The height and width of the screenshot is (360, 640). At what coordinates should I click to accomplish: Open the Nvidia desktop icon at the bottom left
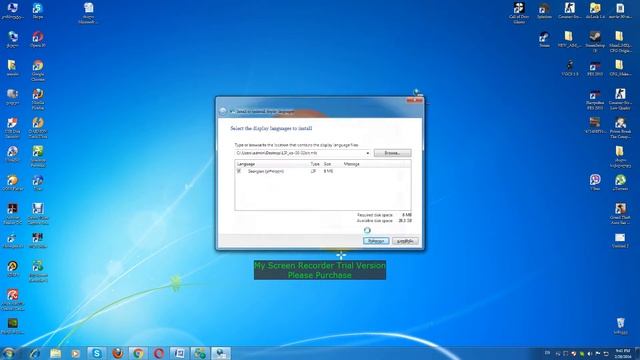pos(13,326)
